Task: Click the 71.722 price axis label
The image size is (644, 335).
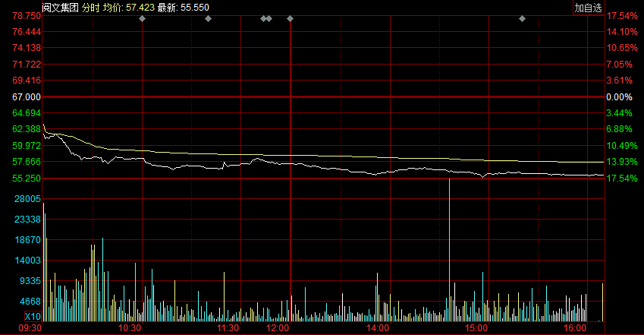Action: [x=27, y=65]
